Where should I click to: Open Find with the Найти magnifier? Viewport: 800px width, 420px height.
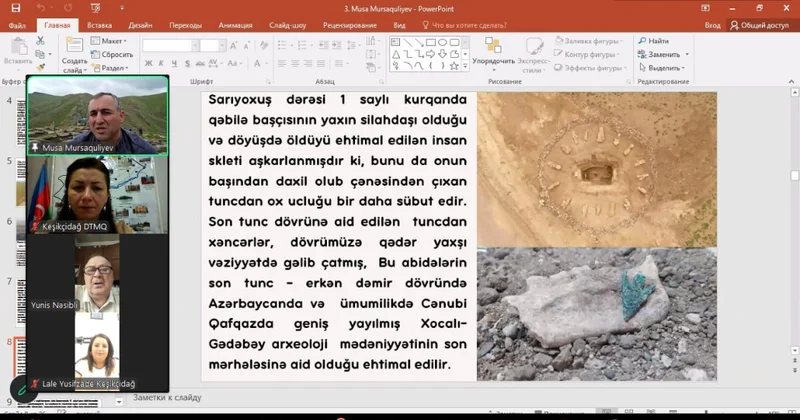pyautogui.click(x=654, y=41)
